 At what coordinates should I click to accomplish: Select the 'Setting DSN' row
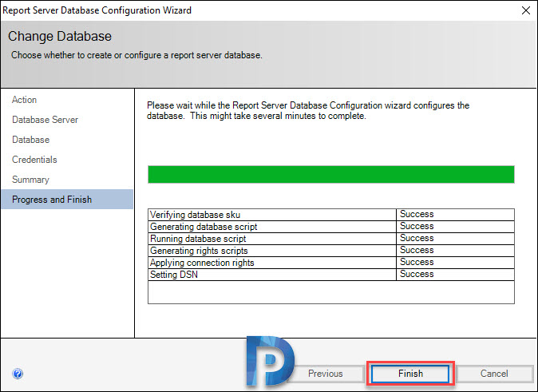coord(331,275)
